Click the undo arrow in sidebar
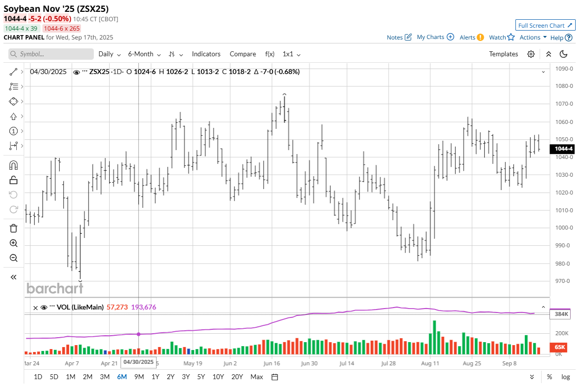The image size is (588, 391). coord(13,195)
